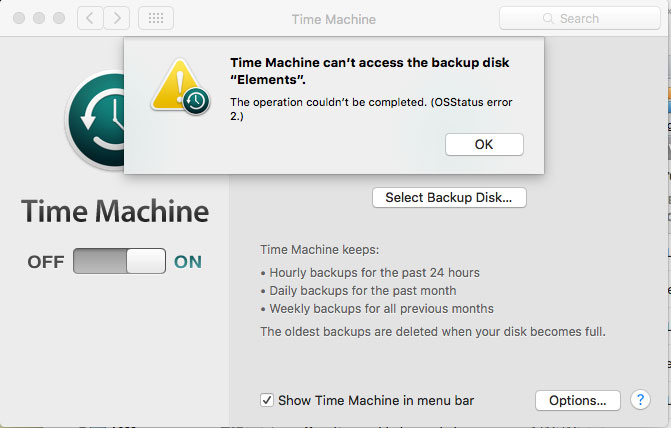Image resolution: width=671 pixels, height=428 pixels.
Task: Toggle the Time Machine OFF/ON switch
Action: 119,261
